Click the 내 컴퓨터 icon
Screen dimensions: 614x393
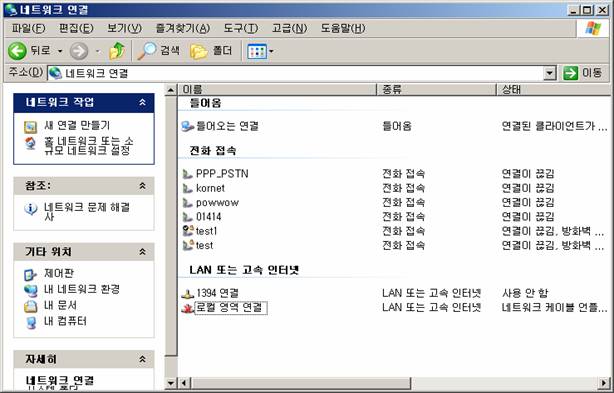(x=31, y=322)
